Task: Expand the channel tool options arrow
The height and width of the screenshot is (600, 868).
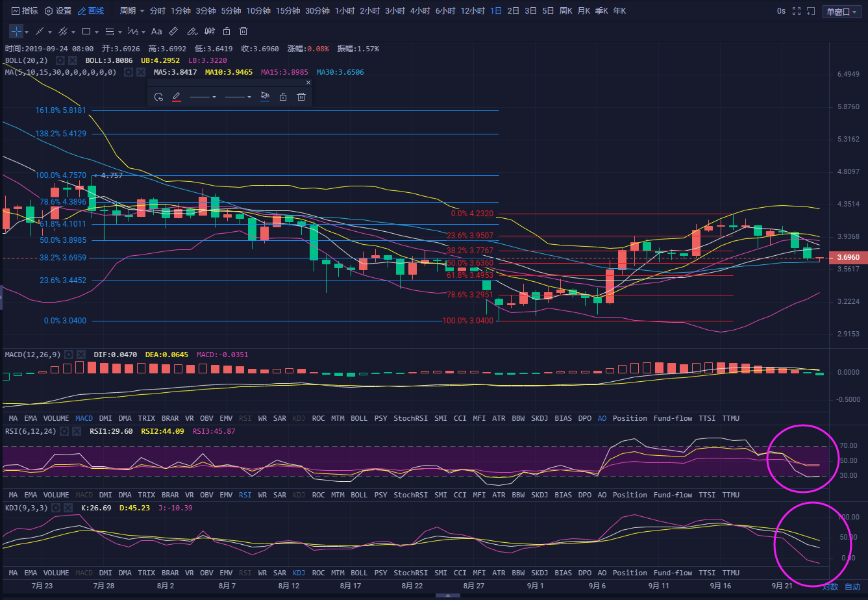Action: [73, 32]
